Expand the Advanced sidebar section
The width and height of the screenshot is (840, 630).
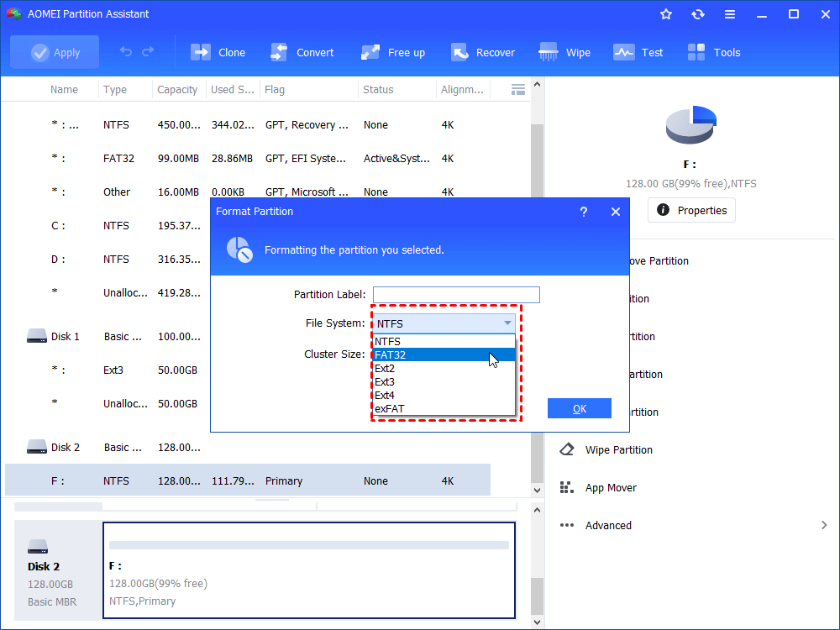[x=607, y=525]
